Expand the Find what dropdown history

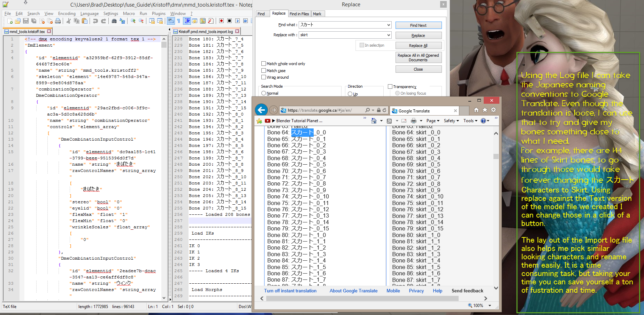coord(389,25)
